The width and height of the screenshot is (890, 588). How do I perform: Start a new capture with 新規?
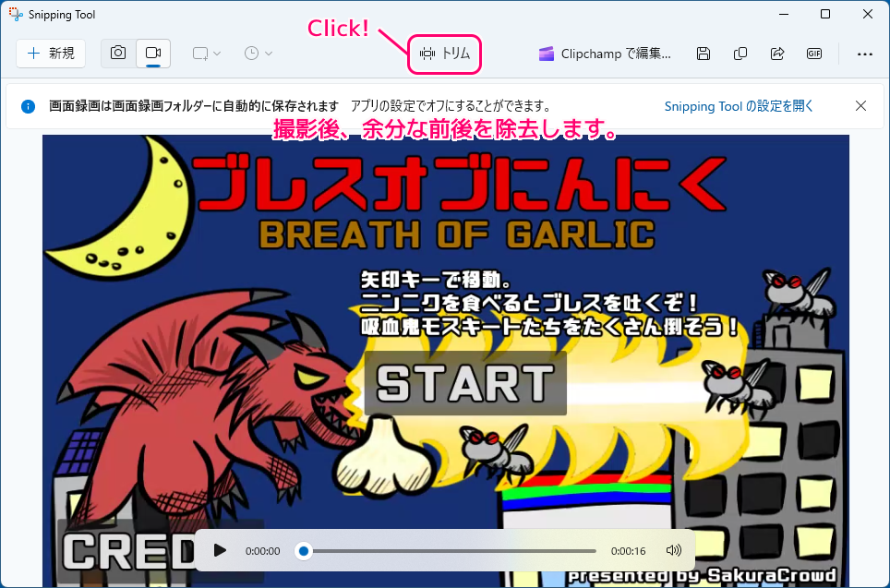coord(51,53)
